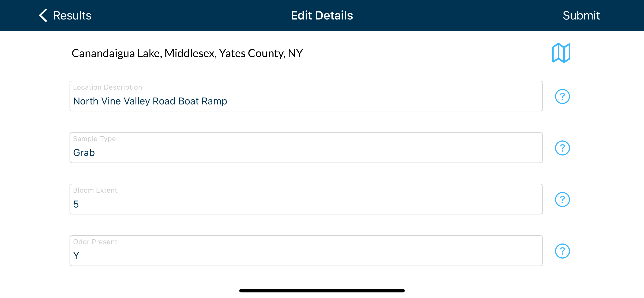Tap the Edit Details title
644x298 pixels.
coord(322,16)
